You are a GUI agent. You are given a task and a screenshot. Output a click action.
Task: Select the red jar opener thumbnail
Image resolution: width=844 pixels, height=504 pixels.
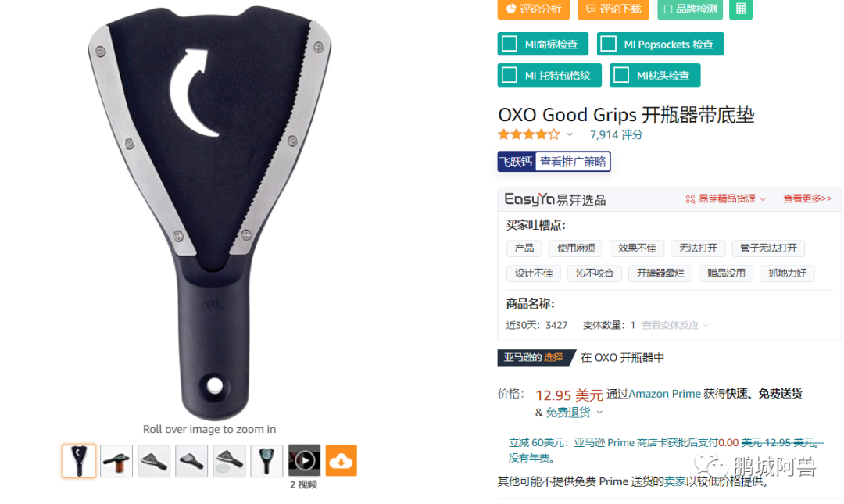tap(116, 461)
